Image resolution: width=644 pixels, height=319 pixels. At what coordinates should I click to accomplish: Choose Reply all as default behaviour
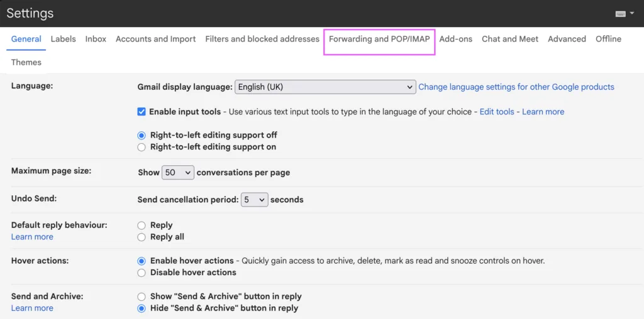pos(142,237)
